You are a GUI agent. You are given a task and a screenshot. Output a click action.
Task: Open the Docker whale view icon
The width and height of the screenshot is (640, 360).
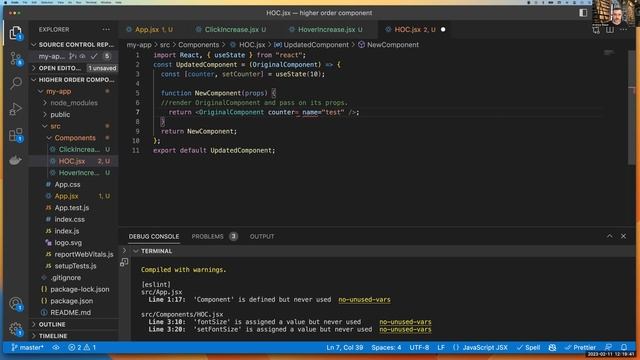[x=16, y=160]
